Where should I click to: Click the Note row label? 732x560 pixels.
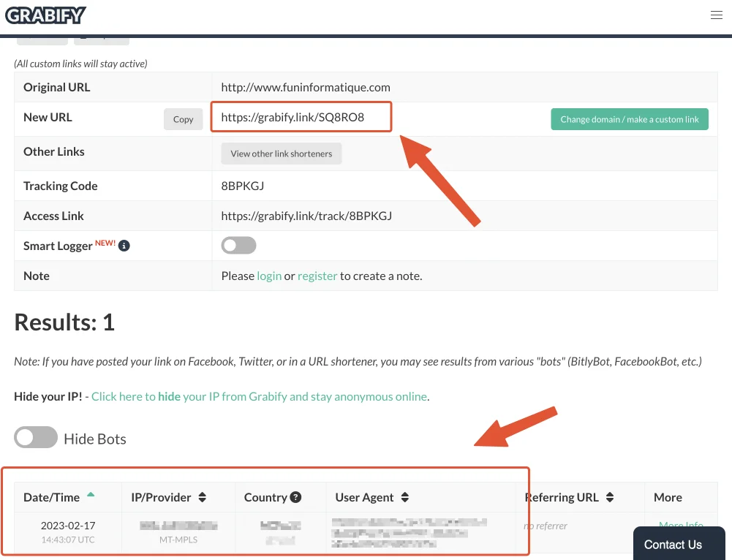[37, 276]
